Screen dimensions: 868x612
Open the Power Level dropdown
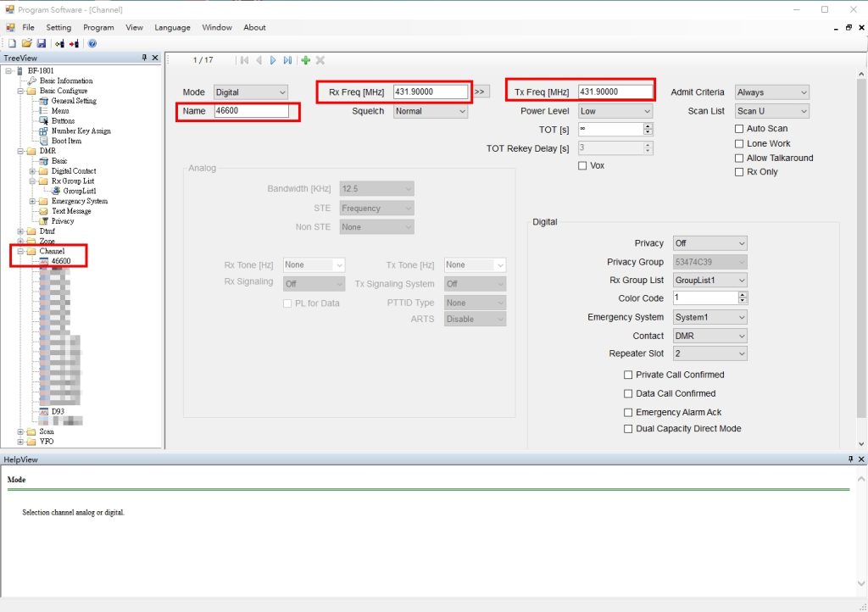(615, 111)
